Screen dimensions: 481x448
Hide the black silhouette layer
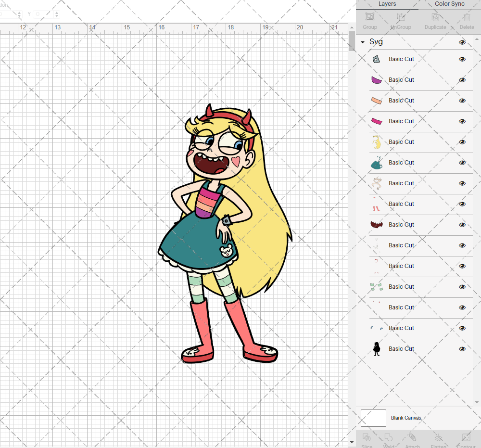click(462, 349)
